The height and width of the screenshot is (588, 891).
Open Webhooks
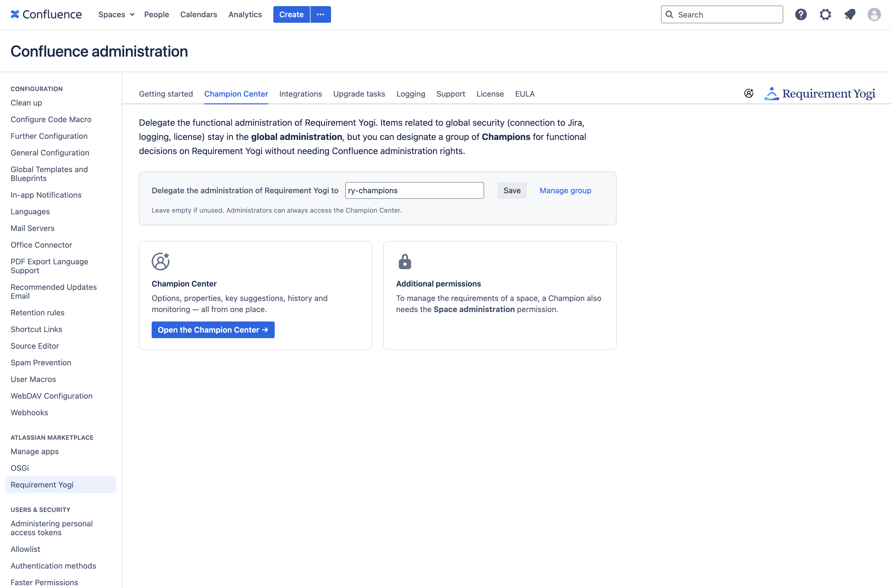[29, 413]
